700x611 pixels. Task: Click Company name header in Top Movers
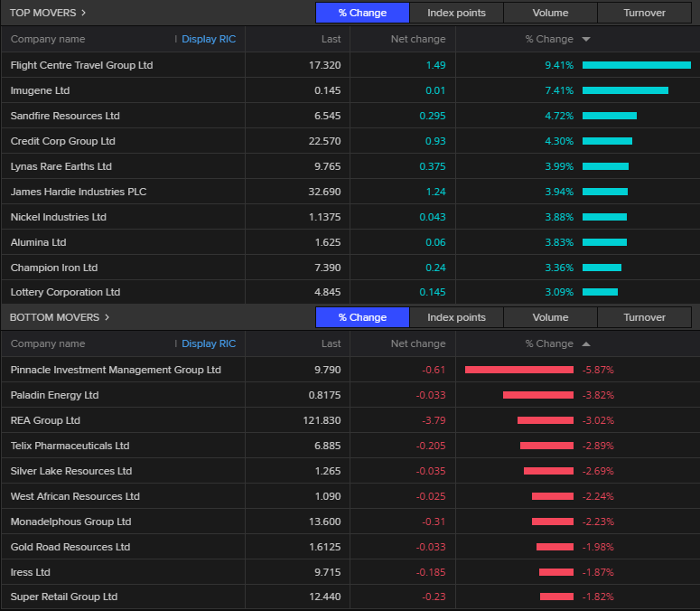48,39
